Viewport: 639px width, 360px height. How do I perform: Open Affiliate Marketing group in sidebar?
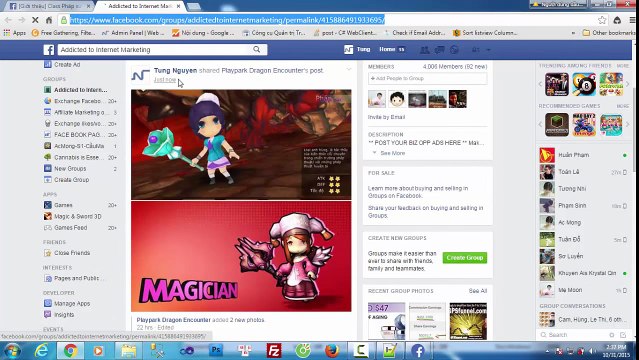click(x=80, y=112)
